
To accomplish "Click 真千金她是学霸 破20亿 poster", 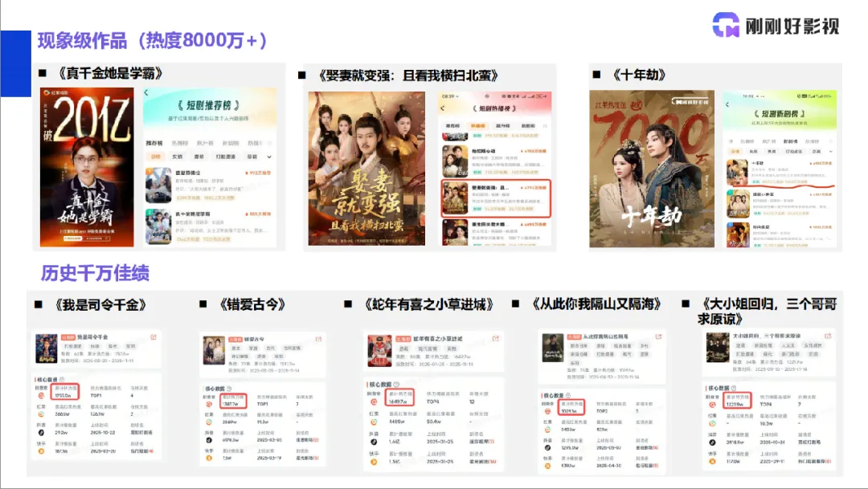I will 87,167.
